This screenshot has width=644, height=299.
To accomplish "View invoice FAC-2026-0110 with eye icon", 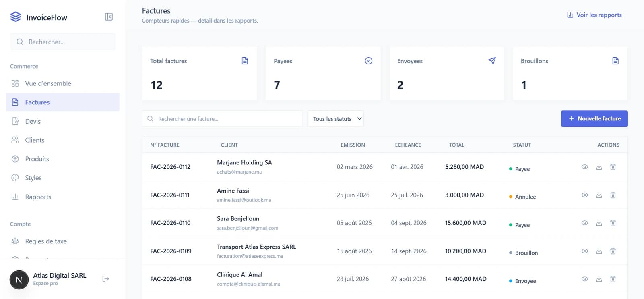I will tap(585, 223).
